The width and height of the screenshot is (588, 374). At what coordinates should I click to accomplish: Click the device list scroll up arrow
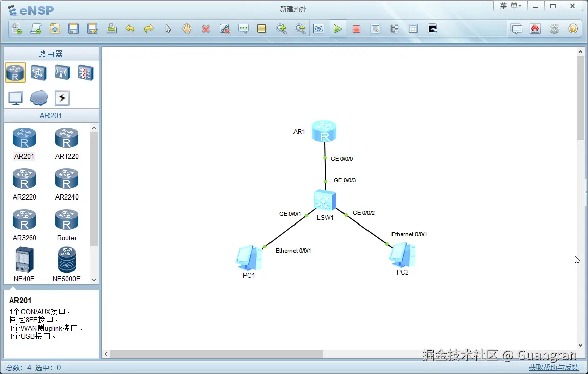[x=94, y=128]
